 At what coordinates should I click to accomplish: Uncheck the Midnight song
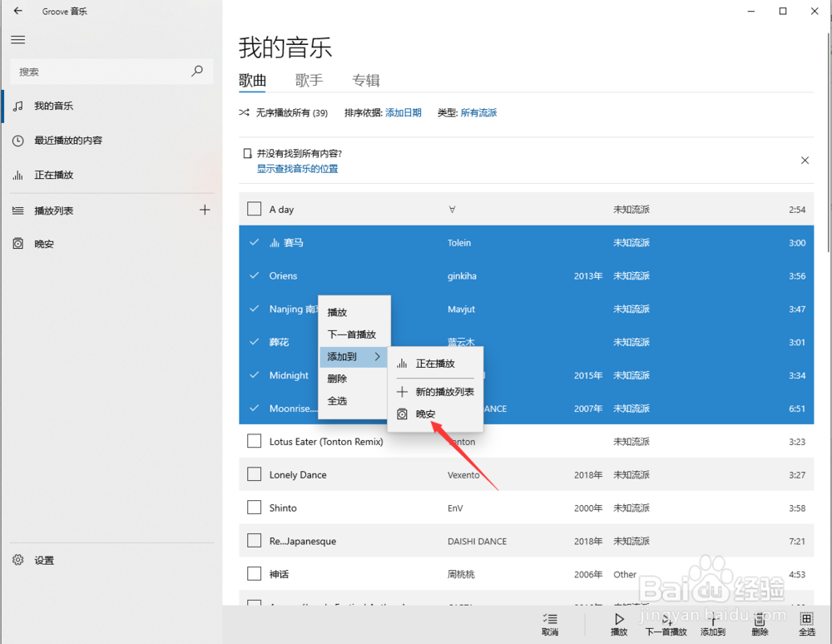tap(254, 375)
